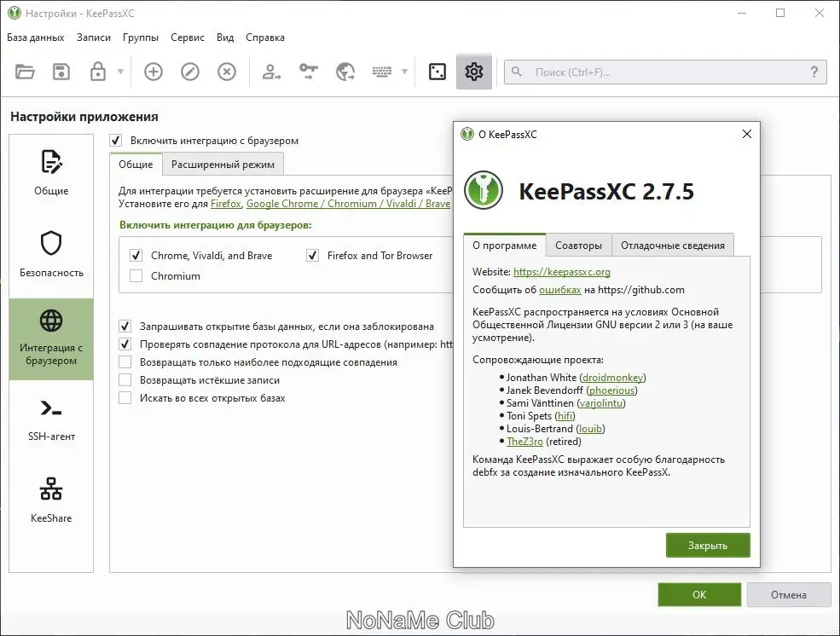Select Интеграция с браузером category
Image resolution: width=840 pixels, height=636 pixels.
tap(51, 338)
